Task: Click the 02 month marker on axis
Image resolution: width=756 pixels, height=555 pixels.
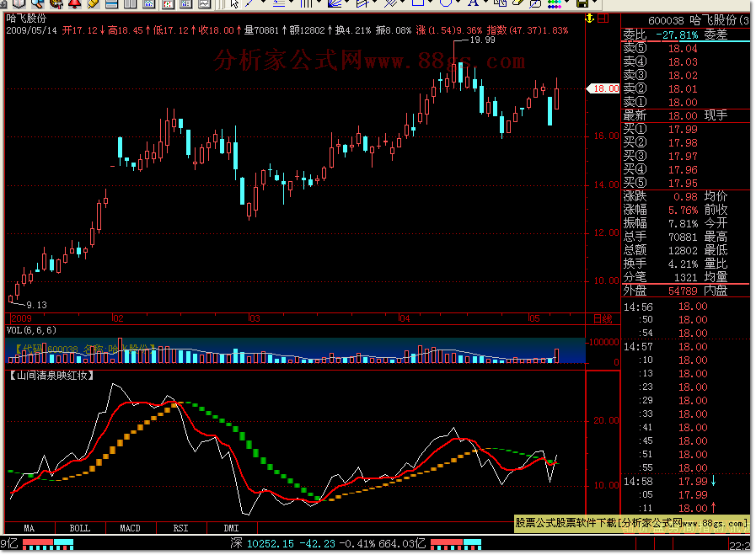Action: coord(118,318)
